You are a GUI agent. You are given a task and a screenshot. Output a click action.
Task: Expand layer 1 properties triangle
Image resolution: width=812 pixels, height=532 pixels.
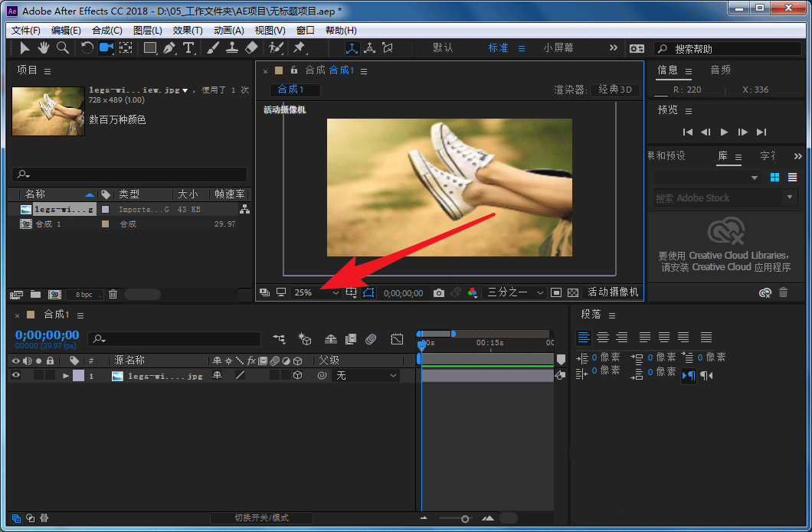click(x=66, y=376)
